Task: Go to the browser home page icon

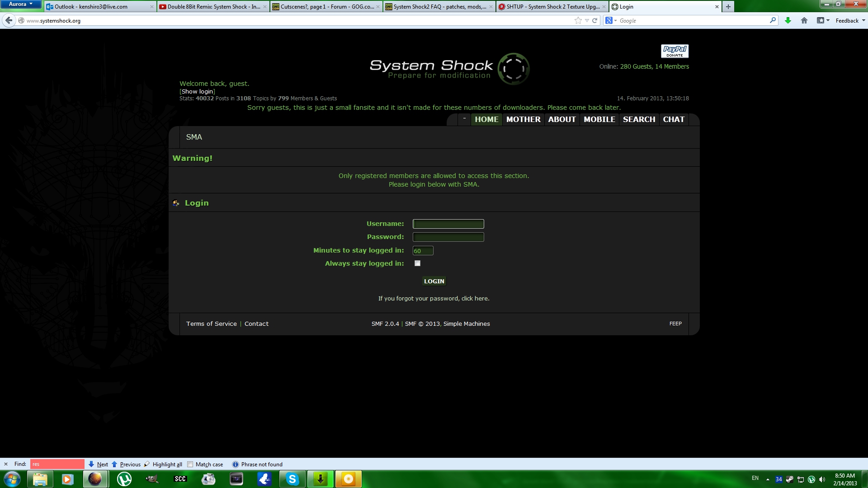Action: click(804, 20)
